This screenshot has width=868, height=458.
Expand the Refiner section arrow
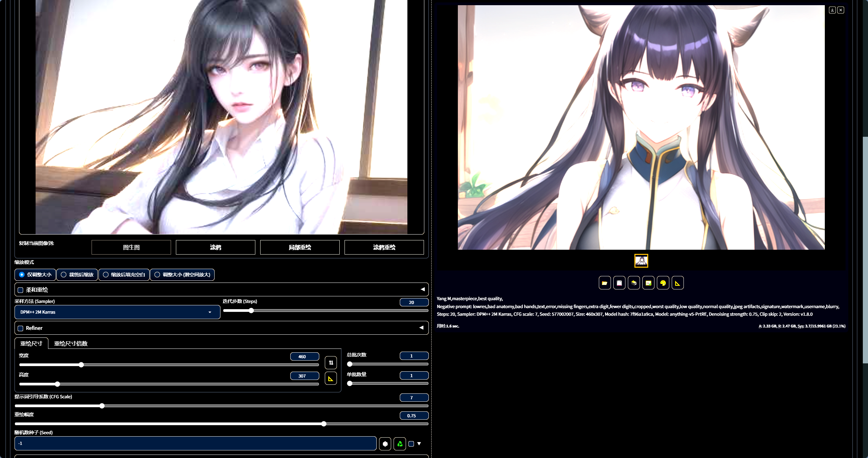pos(421,327)
